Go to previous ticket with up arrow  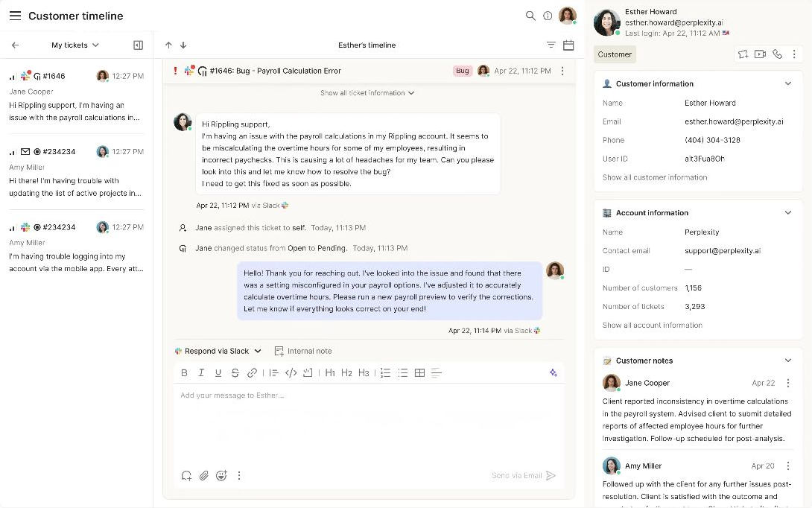pyautogui.click(x=168, y=45)
